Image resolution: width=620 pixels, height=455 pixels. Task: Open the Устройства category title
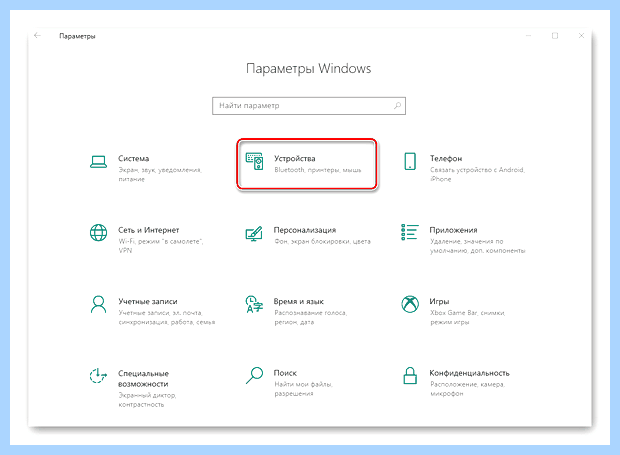tap(295, 159)
